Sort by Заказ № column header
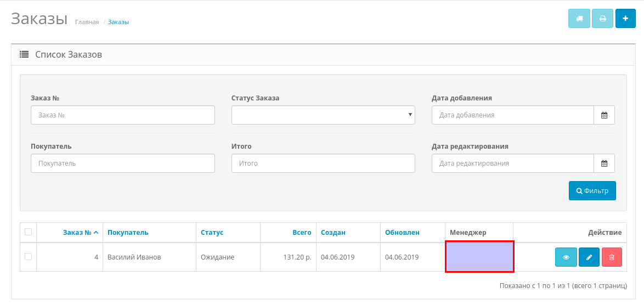This screenshot has width=644, height=304. (x=80, y=233)
